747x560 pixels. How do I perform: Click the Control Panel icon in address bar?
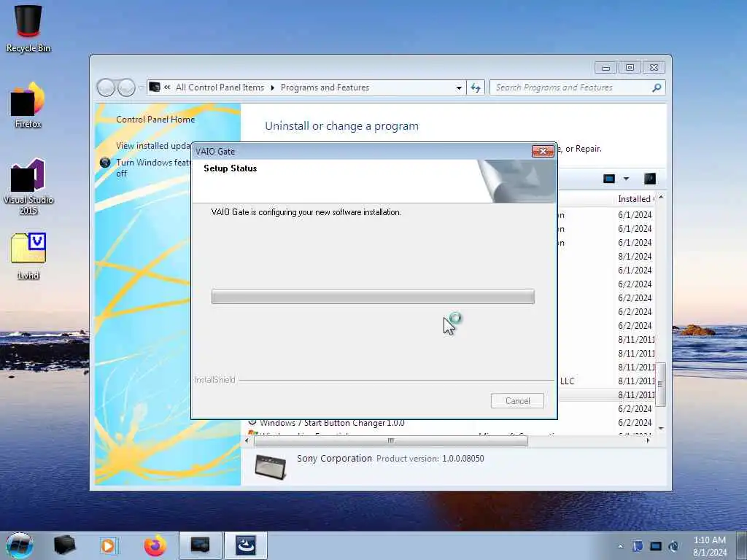[155, 87]
